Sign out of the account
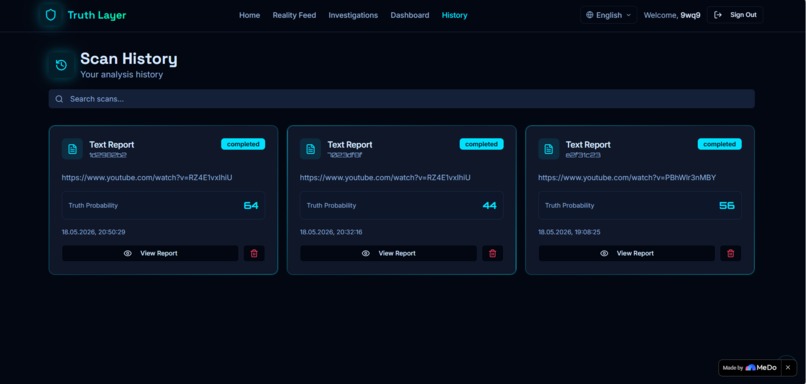This screenshot has height=384, width=806. pyautogui.click(x=735, y=15)
